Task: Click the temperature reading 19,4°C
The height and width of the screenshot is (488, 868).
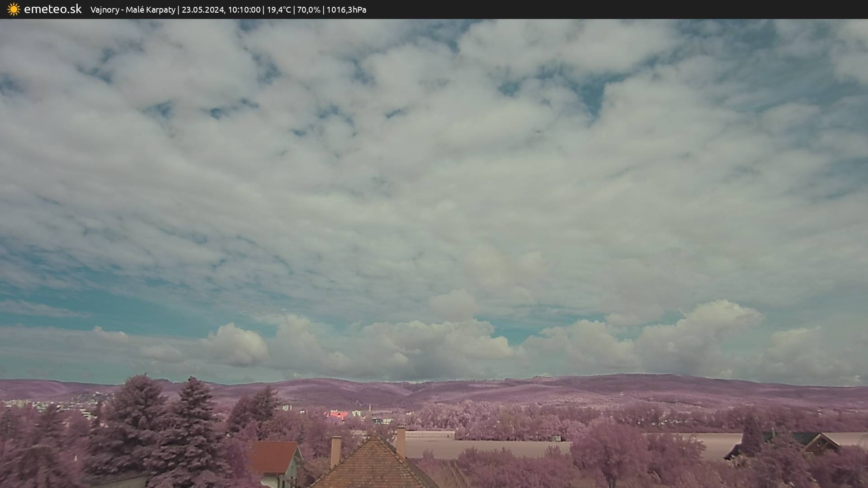Action: coord(278,9)
